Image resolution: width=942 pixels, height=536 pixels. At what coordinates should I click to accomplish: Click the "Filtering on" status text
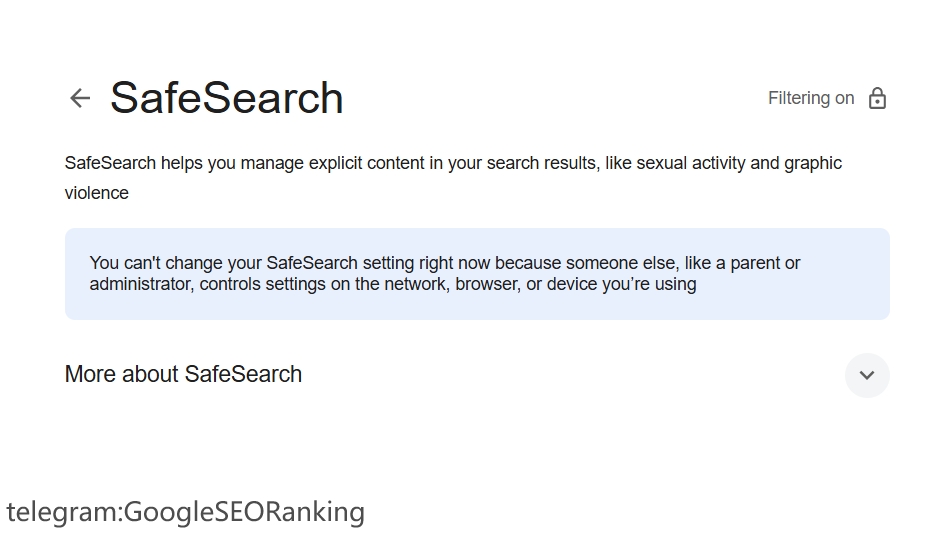click(810, 98)
